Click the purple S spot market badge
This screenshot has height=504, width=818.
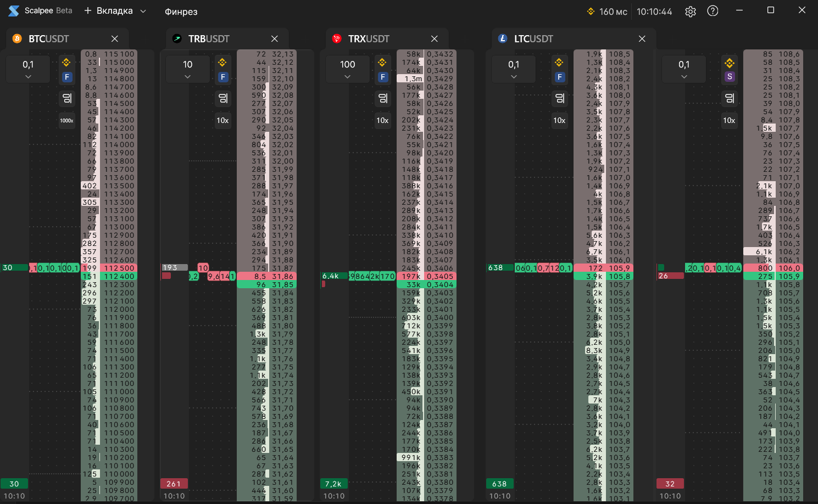pos(730,77)
